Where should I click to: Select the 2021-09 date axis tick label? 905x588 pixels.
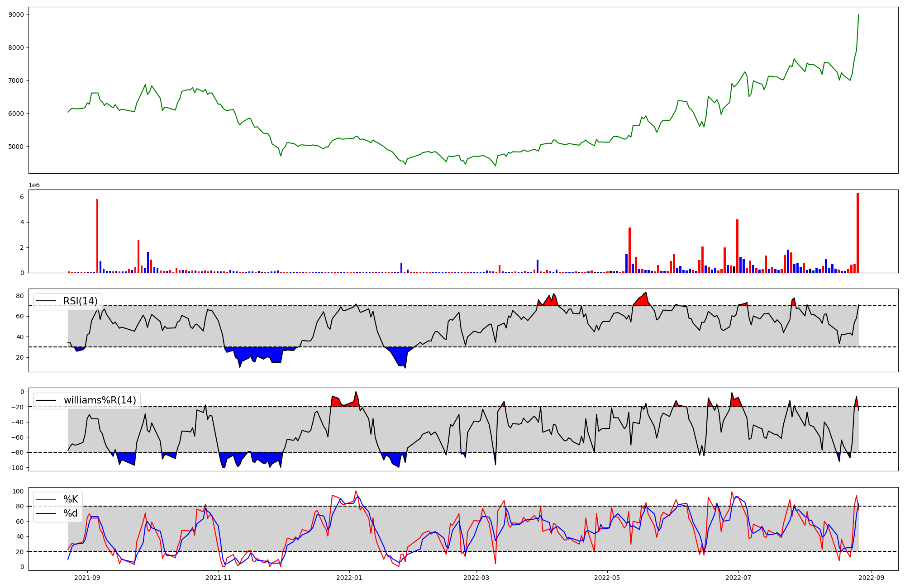(x=87, y=578)
